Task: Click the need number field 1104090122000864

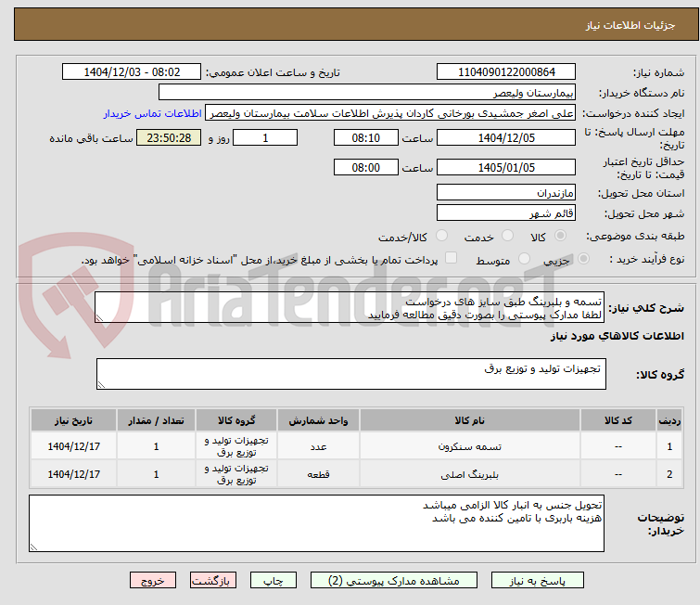Action: click(x=506, y=72)
